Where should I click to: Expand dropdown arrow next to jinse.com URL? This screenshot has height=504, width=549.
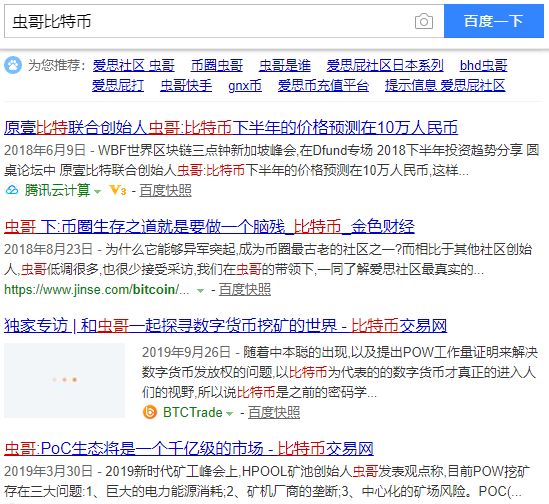[200, 291]
